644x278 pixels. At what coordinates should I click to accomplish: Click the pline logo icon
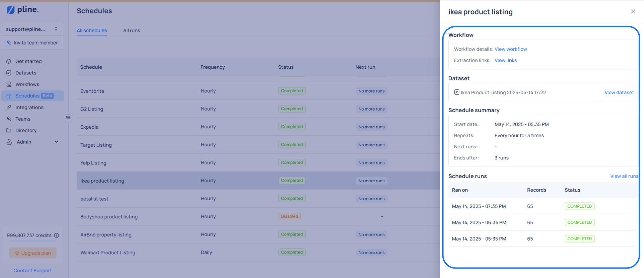click(x=11, y=10)
